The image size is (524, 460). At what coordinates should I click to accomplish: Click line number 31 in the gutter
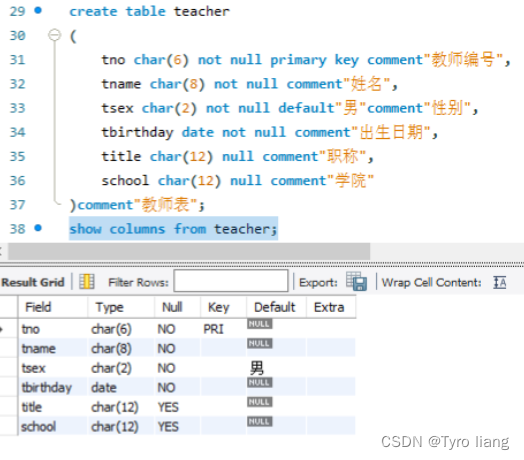(17, 60)
